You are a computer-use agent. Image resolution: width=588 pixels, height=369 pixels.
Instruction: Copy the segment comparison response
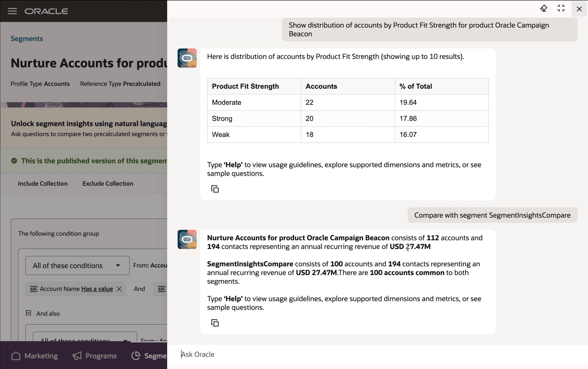click(215, 323)
